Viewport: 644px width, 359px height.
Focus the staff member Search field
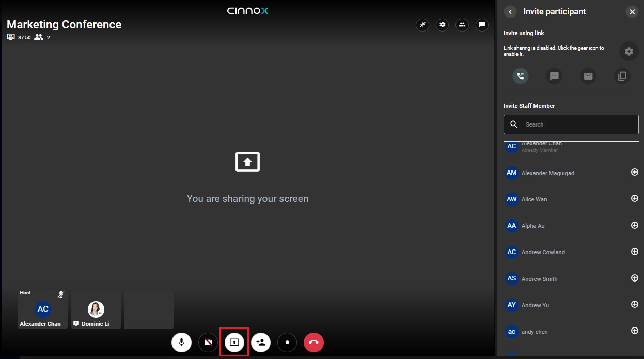571,124
